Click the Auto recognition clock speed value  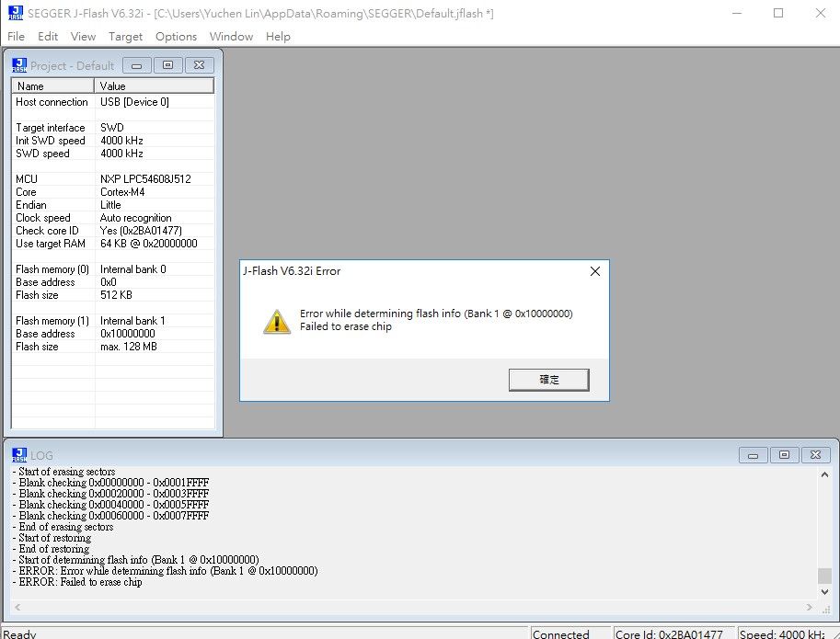click(135, 217)
